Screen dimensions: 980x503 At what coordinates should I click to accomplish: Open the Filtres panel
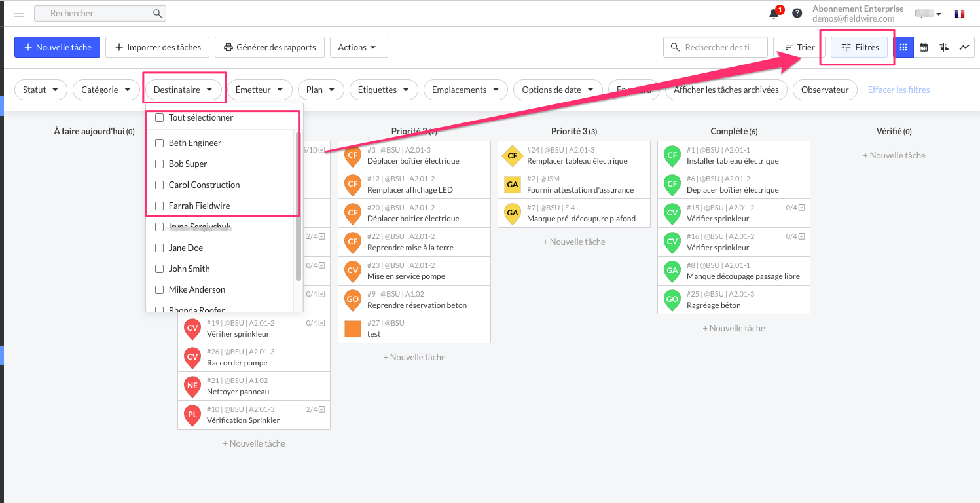860,47
